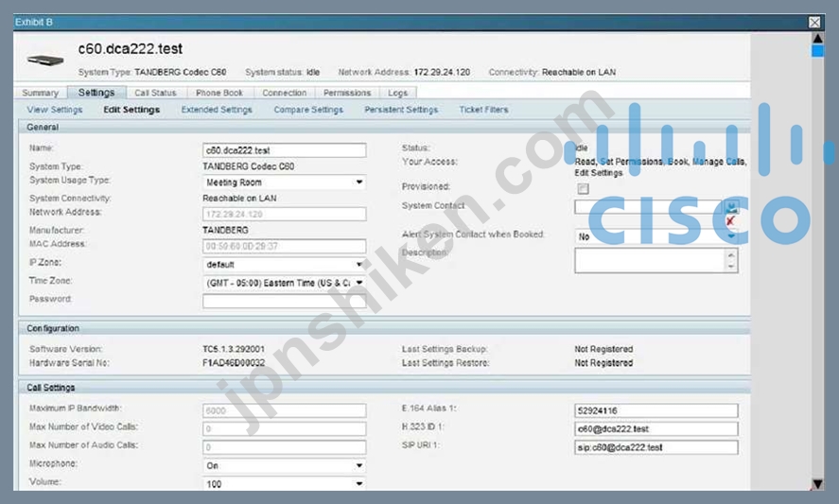This screenshot has width=839, height=504.
Task: Click the Maximum IP Bandwidth field
Action: point(284,410)
